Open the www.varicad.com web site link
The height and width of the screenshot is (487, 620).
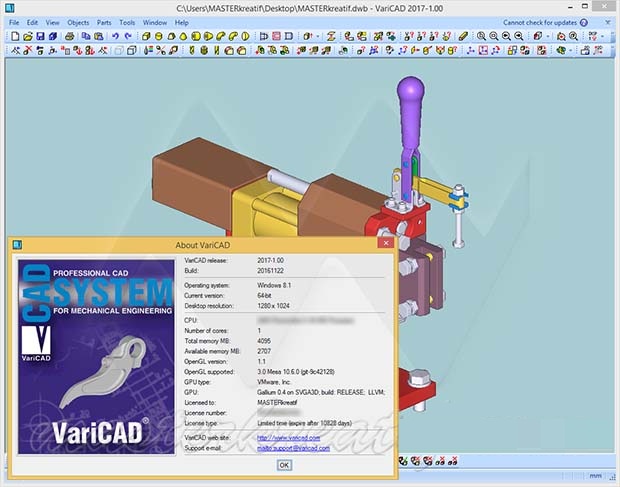(288, 438)
